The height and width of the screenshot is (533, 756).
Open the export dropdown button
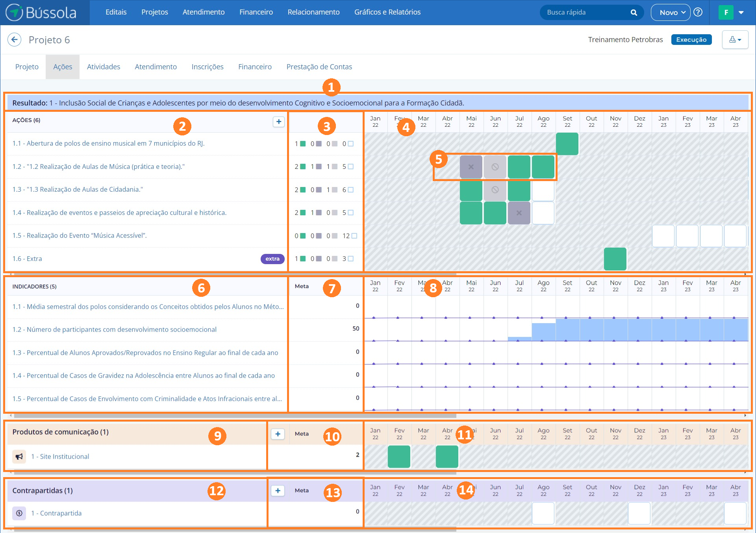pos(735,40)
